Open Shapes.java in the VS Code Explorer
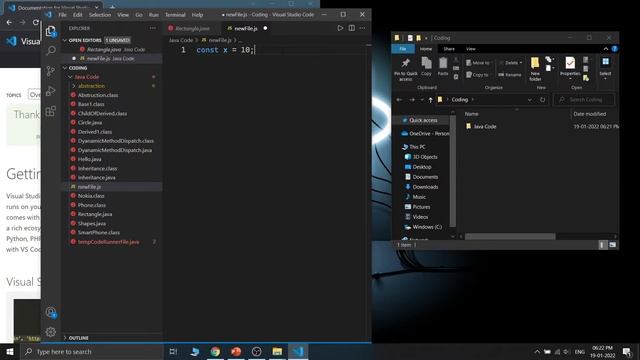 tap(91, 224)
